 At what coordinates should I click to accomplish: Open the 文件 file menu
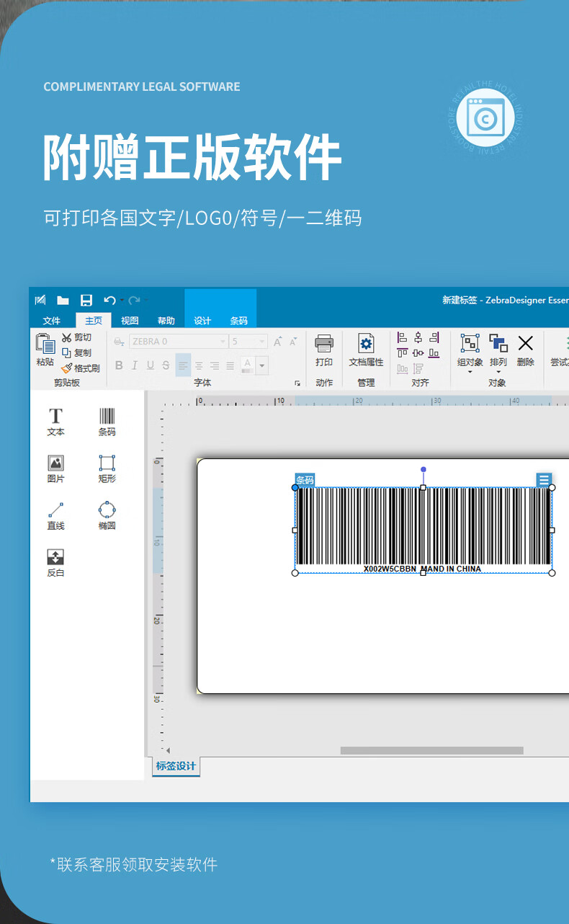pos(52,321)
